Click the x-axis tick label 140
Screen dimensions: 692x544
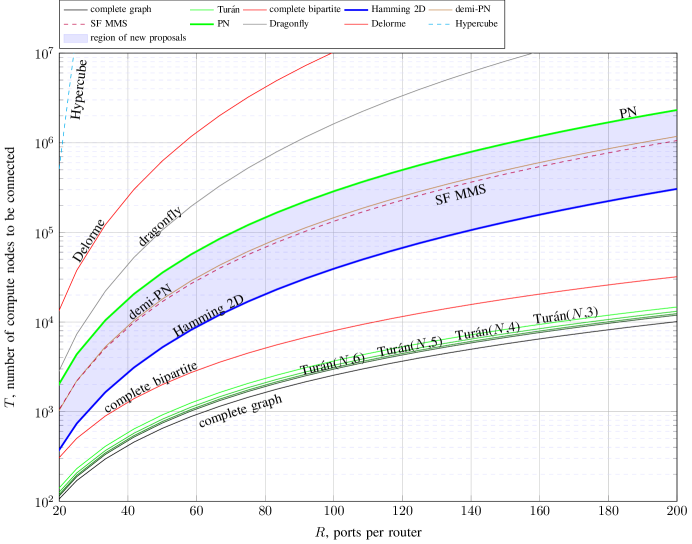coord(471,511)
